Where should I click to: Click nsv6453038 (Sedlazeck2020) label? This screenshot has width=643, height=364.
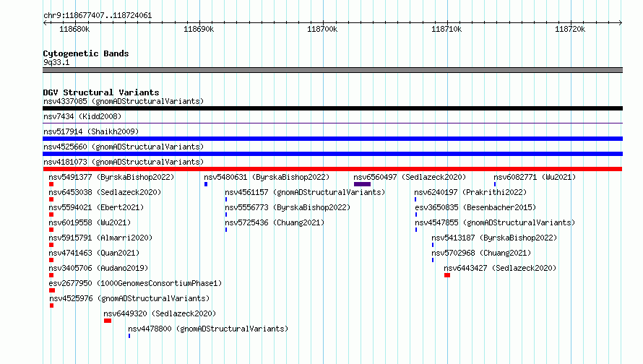(x=105, y=192)
